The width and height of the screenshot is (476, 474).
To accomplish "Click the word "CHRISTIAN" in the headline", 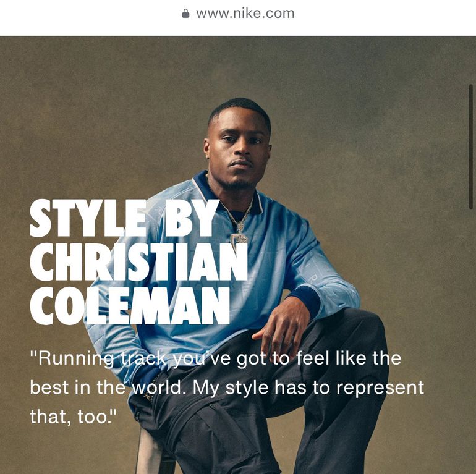I will pyautogui.click(x=138, y=262).
